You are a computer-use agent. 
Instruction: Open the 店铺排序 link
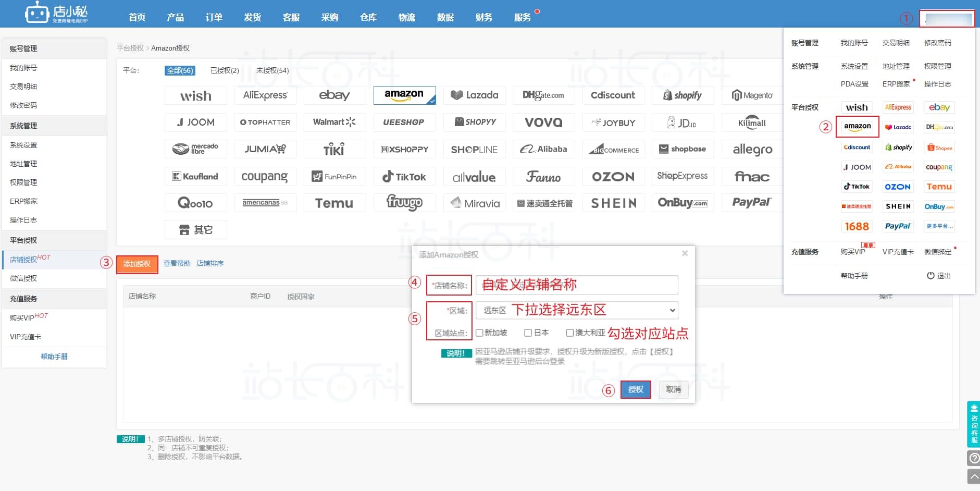[210, 264]
